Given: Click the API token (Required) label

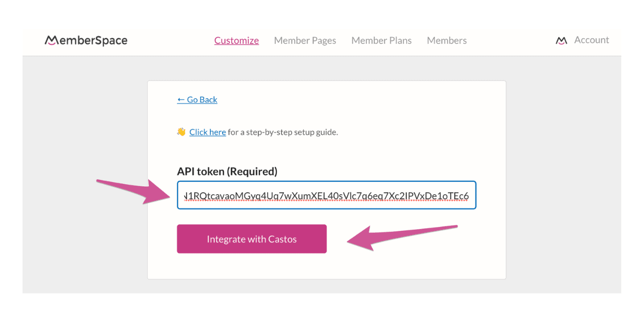Looking at the screenshot, I should (227, 171).
